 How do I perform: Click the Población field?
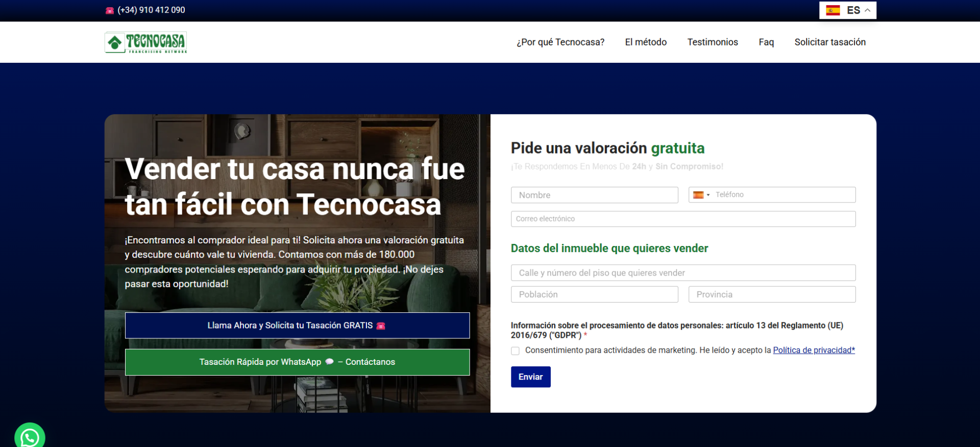point(595,294)
